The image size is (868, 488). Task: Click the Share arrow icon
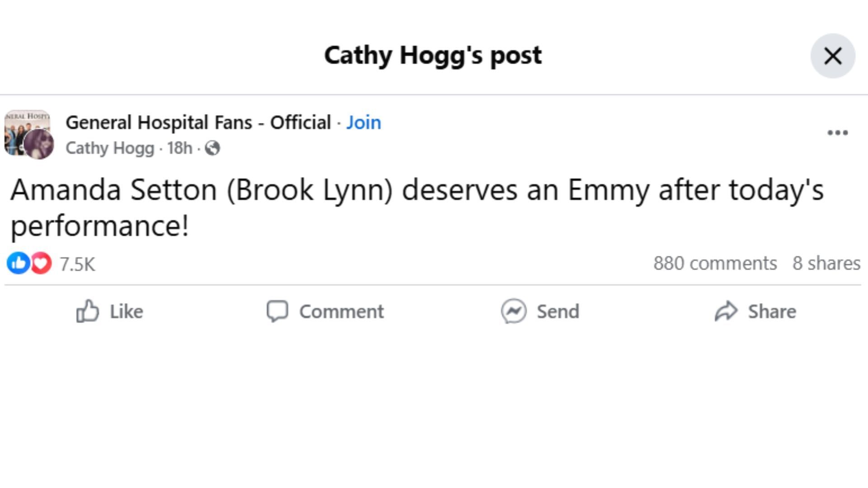point(726,311)
